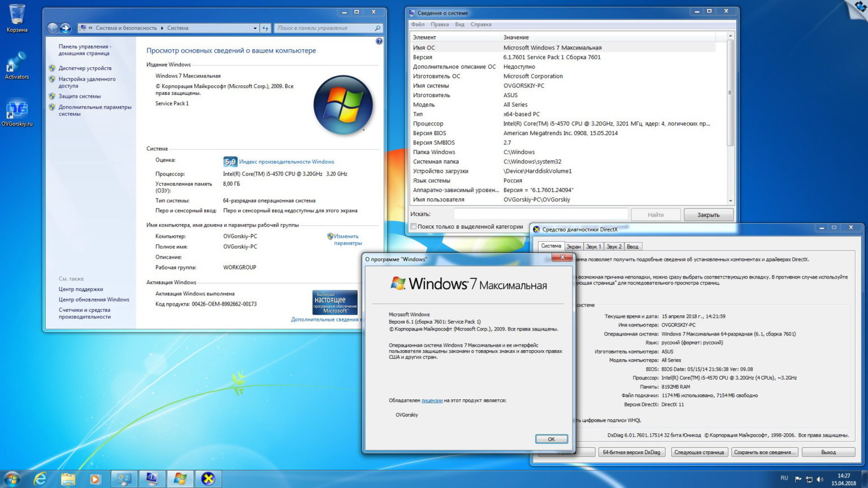The width and height of the screenshot is (868, 488).
Task: Click the network icon in system tray
Action: [809, 479]
